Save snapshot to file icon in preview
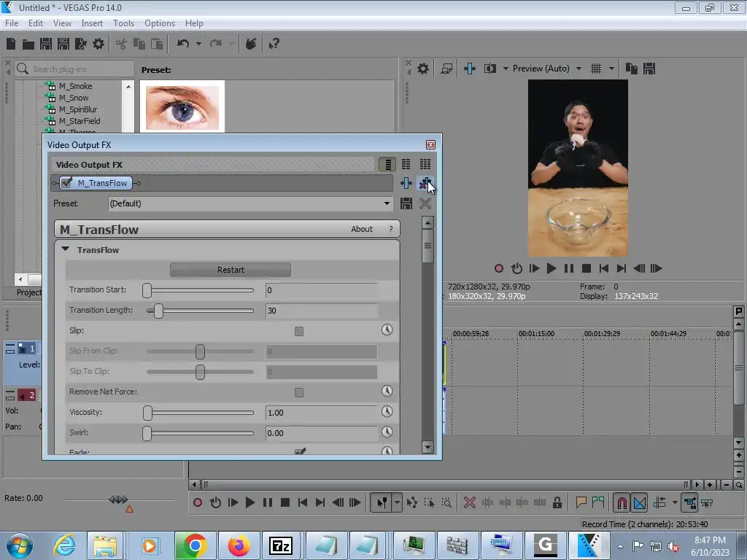 [x=649, y=69]
